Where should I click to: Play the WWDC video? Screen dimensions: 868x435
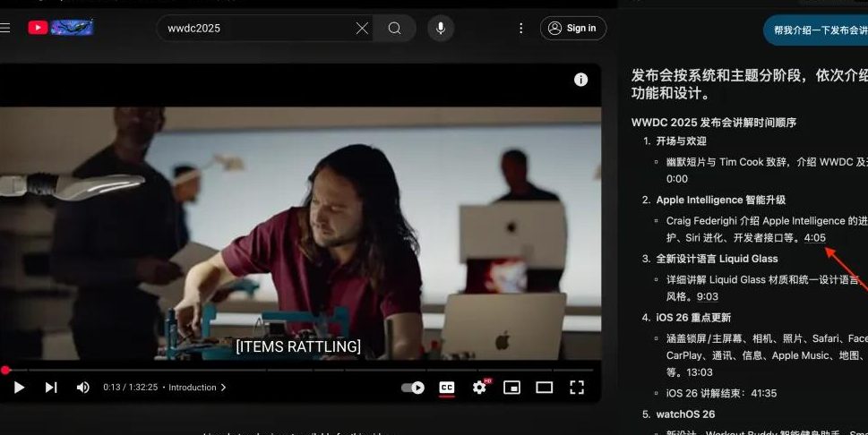coord(19,388)
